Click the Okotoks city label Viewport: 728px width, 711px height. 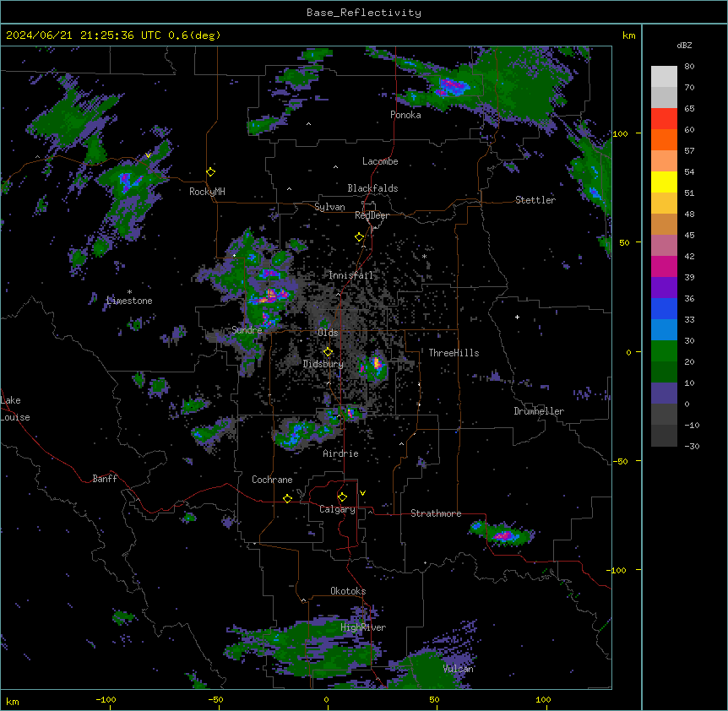click(348, 591)
